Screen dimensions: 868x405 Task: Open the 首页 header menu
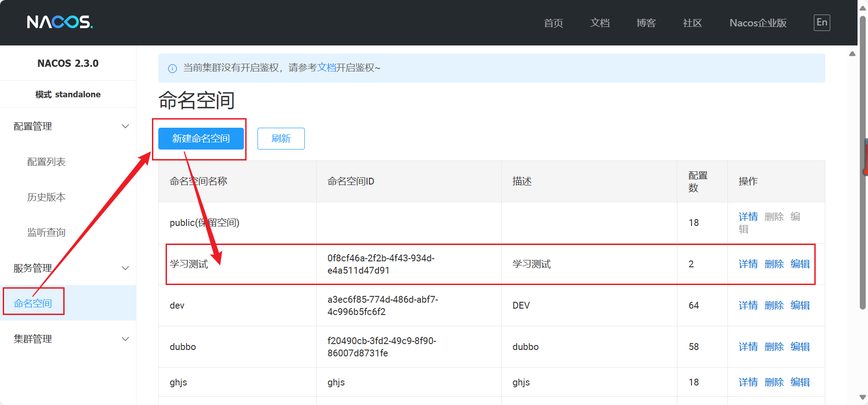tap(553, 23)
